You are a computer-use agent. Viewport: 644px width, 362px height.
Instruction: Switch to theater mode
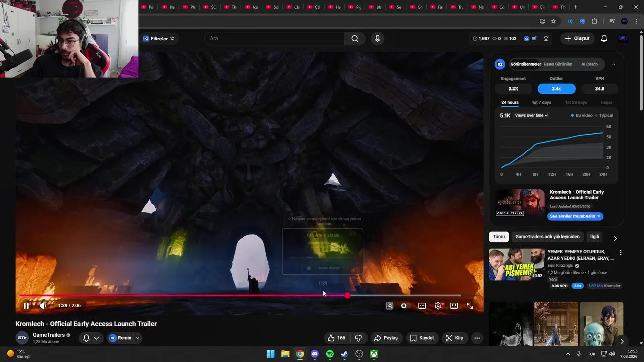pyautogui.click(x=454, y=305)
